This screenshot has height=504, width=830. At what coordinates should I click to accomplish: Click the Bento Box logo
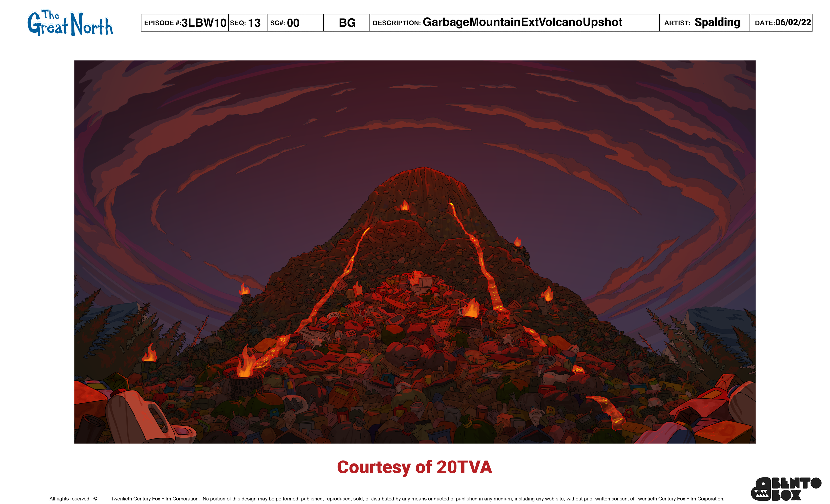pos(786,488)
